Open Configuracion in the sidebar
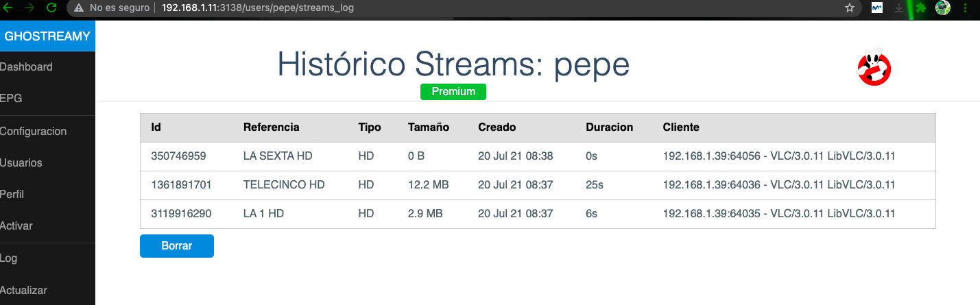 pyautogui.click(x=34, y=132)
